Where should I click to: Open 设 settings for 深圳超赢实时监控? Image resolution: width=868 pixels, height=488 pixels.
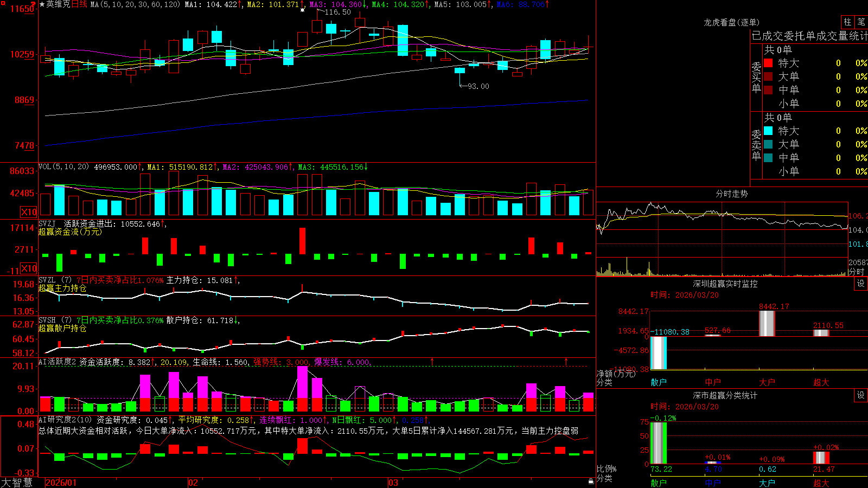coord(861,284)
